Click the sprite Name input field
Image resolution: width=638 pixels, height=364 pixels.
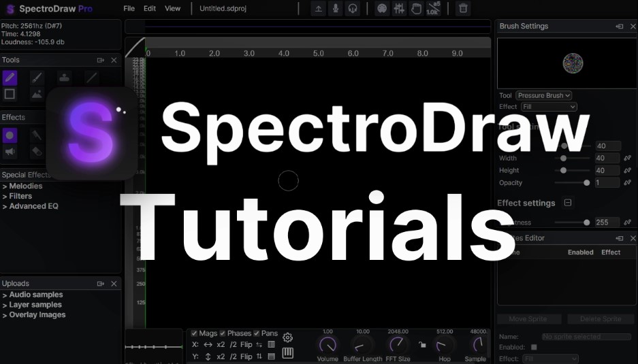[x=586, y=337]
